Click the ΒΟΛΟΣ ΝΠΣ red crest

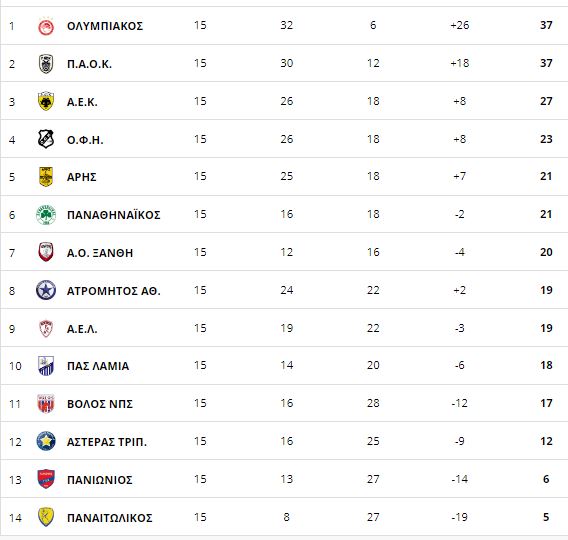coord(46,403)
